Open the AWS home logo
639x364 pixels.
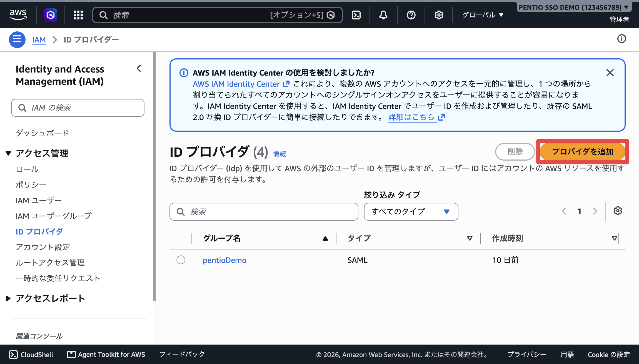18,15
